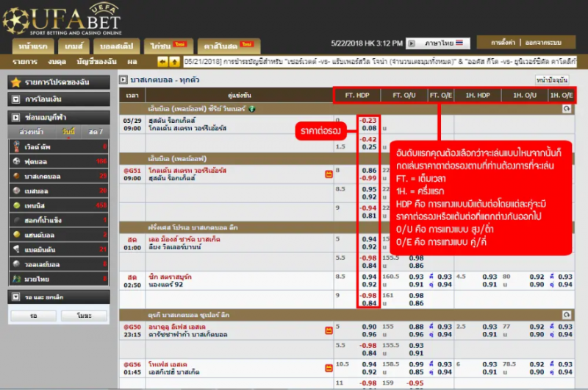
Task: Click ออกจากระบบ logout link
Action: coord(543,43)
